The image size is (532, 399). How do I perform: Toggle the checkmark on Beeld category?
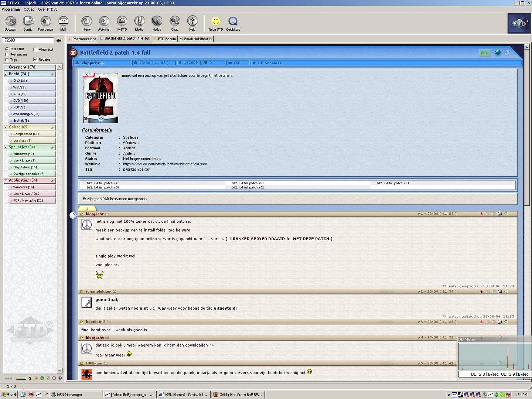tap(52, 74)
